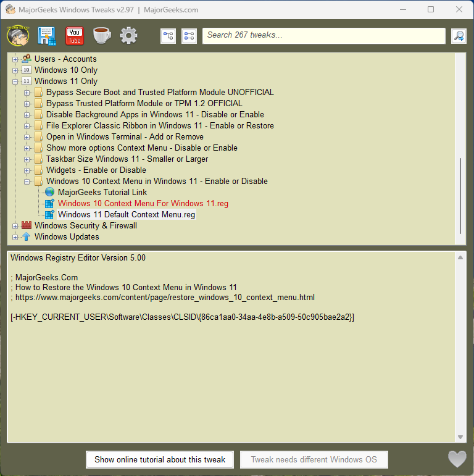Image resolution: width=474 pixels, height=476 pixels.
Task: Click the collapse all tree icon
Action: pos(189,36)
